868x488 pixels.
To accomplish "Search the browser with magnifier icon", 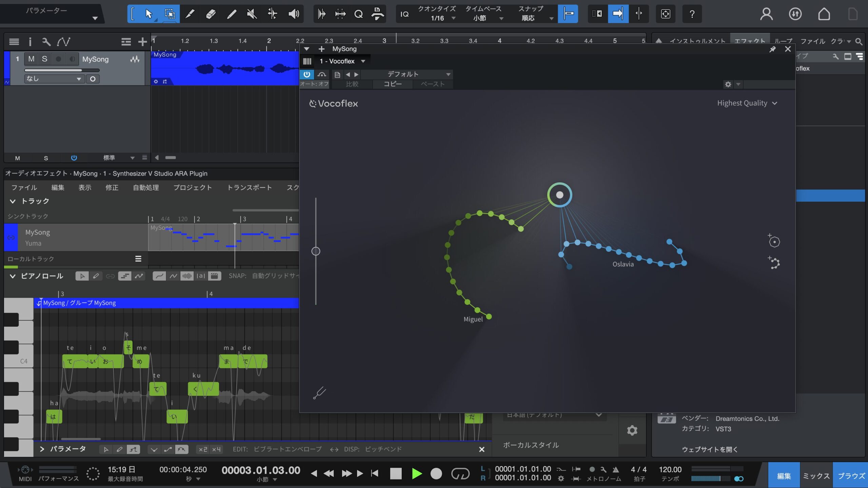I will point(859,41).
